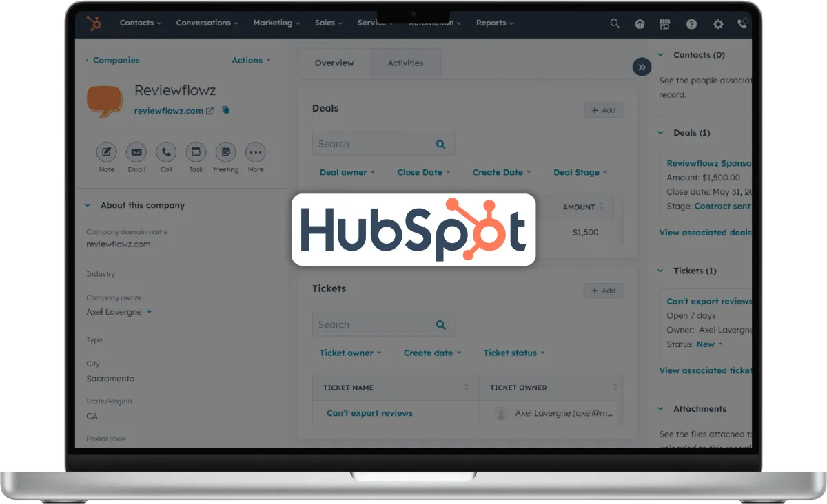Switch to the Activities tab
Viewport: 827px width, 504px height.
405,63
